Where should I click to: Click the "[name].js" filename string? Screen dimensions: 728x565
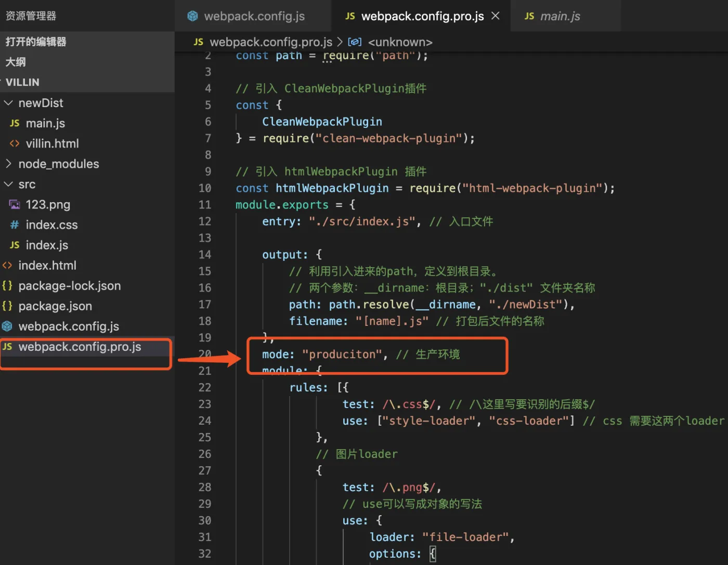(392, 321)
